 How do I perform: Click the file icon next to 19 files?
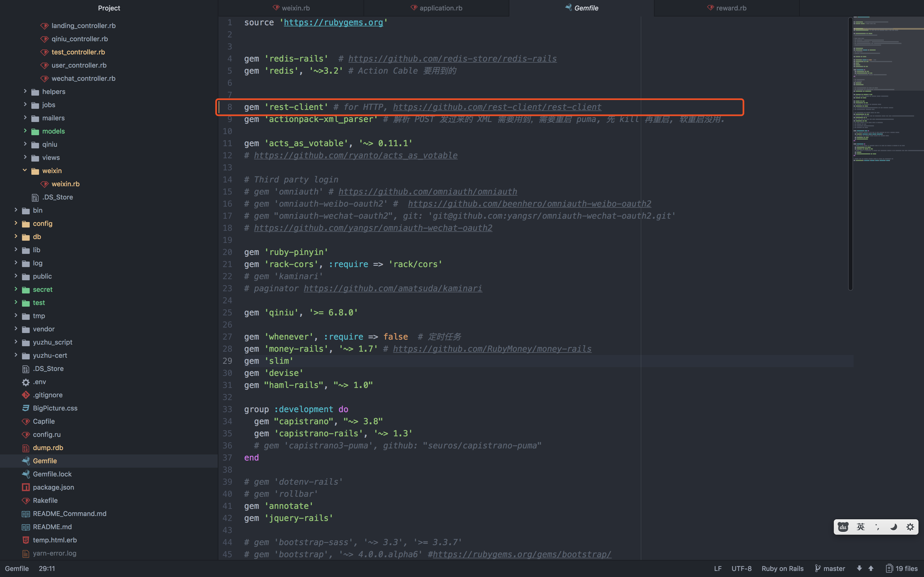[889, 568]
